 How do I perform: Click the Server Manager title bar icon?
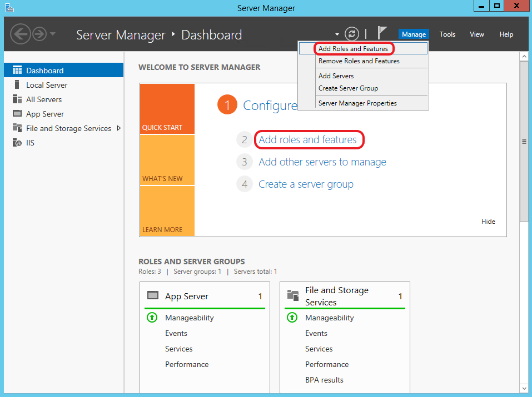coord(9,7)
